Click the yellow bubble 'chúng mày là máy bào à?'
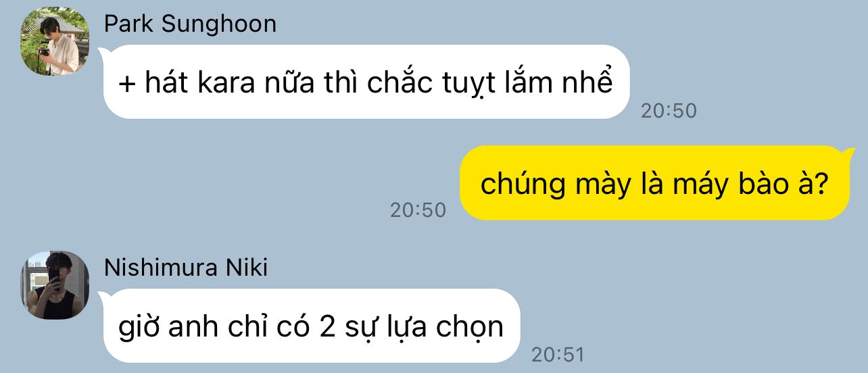The image size is (868, 373). (x=654, y=182)
